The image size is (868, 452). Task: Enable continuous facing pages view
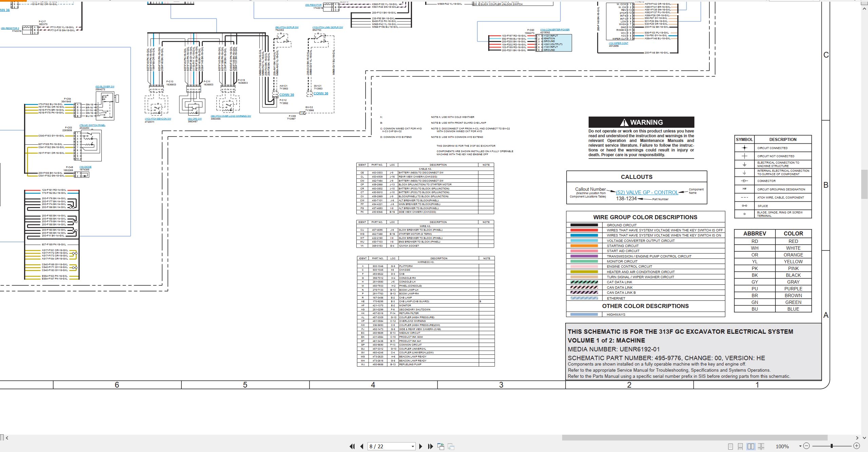tap(761, 447)
